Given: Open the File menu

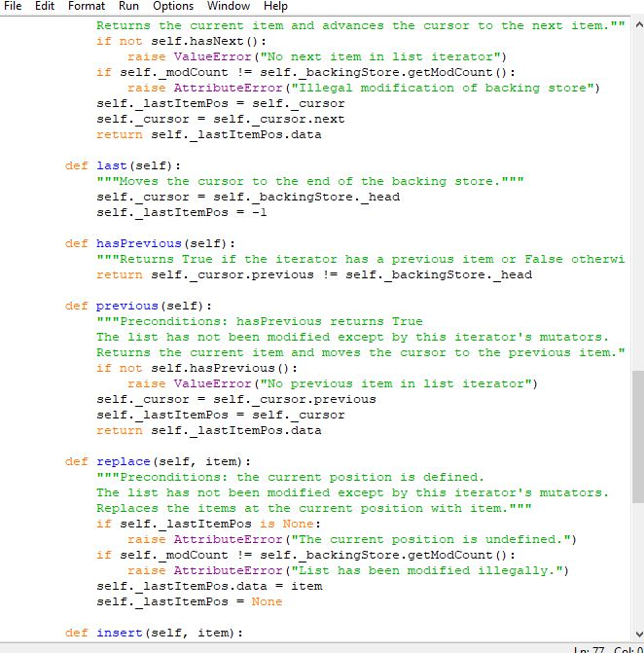Looking at the screenshot, I should point(13,6).
